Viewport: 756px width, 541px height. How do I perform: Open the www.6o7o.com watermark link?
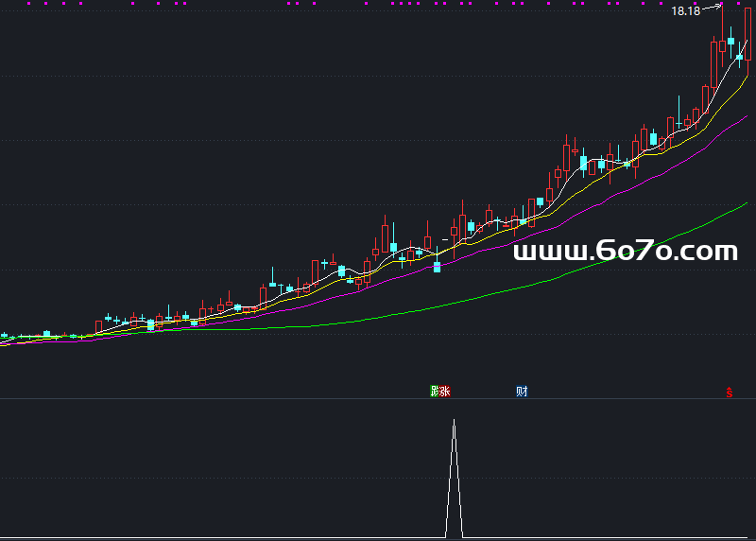click(625, 251)
